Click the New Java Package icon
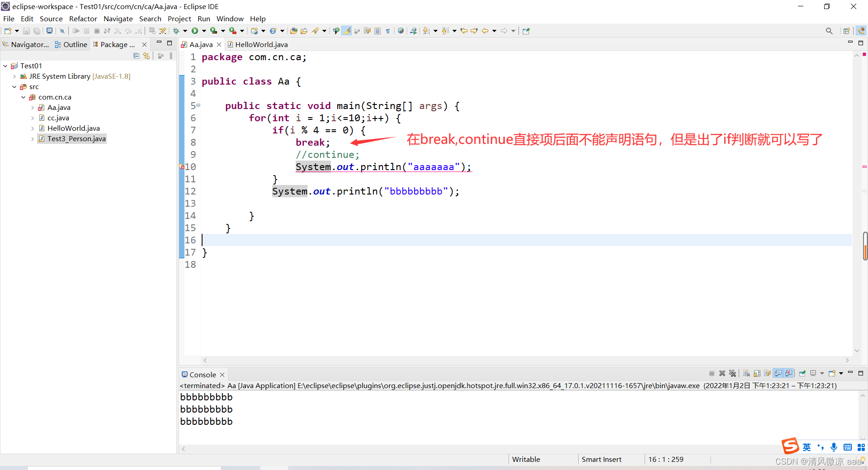868x470 pixels. coord(254,31)
